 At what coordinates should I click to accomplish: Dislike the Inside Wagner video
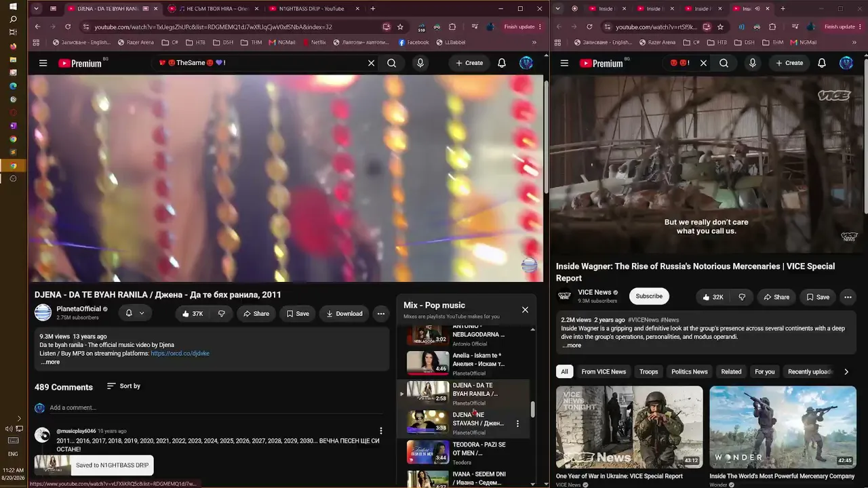tap(742, 297)
